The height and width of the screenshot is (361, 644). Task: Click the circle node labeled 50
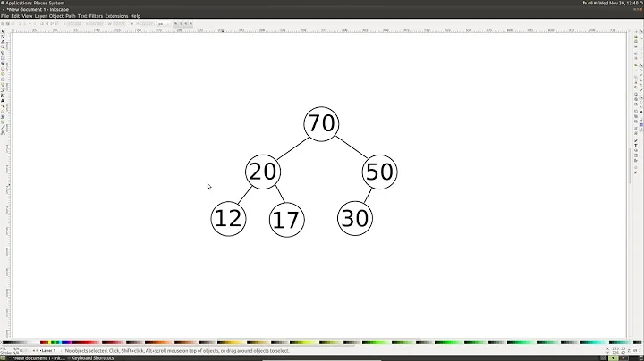pyautogui.click(x=379, y=172)
